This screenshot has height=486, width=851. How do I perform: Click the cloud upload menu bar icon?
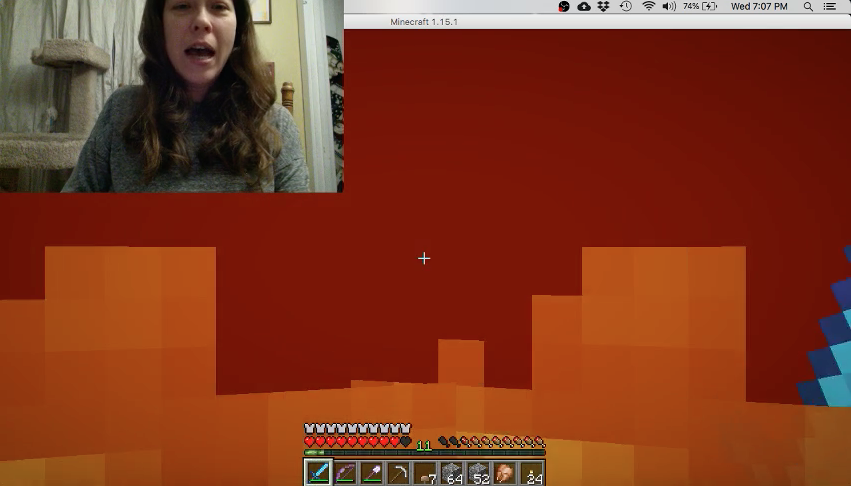pos(584,7)
